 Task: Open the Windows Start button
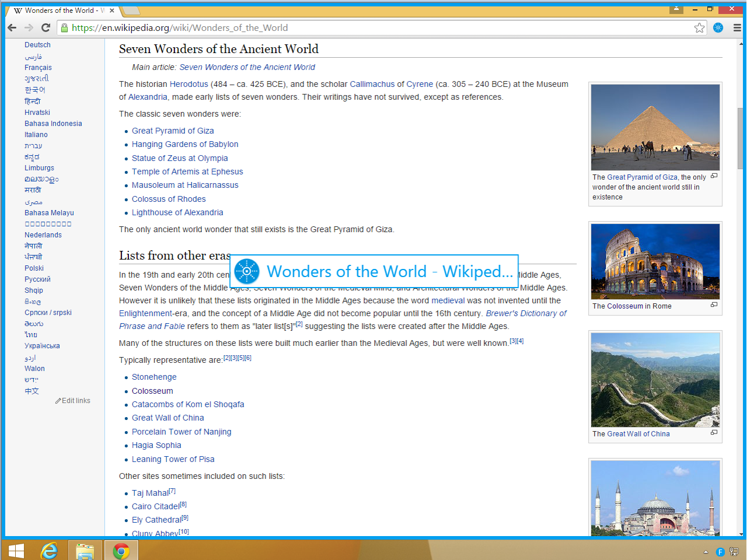tap(16, 551)
